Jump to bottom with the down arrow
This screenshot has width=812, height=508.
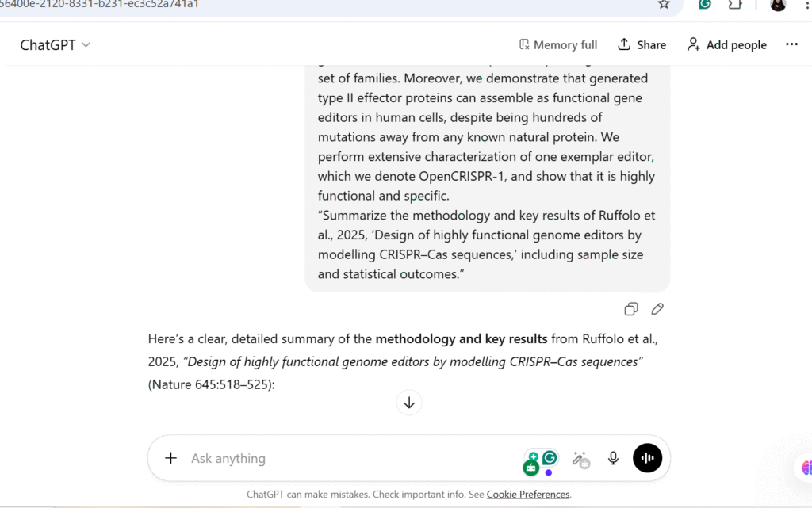click(409, 403)
